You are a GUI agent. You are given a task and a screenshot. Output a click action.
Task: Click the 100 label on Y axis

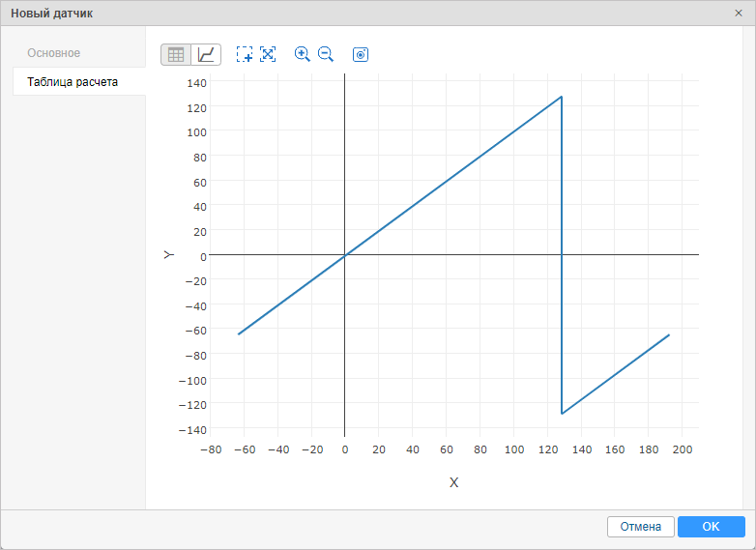(196, 132)
